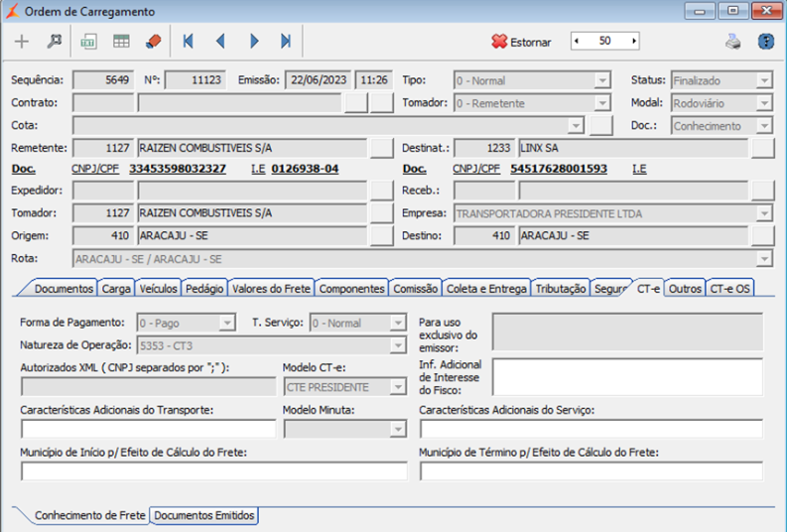787x532 pixels.
Task: Open the Comissão tab
Action: coord(415,289)
